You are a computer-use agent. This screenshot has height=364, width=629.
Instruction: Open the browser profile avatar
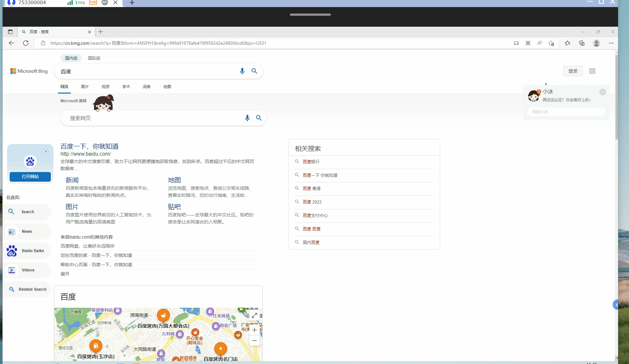click(597, 43)
